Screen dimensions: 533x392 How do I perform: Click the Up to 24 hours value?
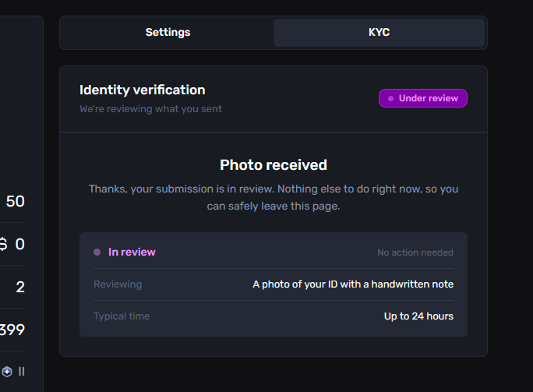(x=418, y=316)
